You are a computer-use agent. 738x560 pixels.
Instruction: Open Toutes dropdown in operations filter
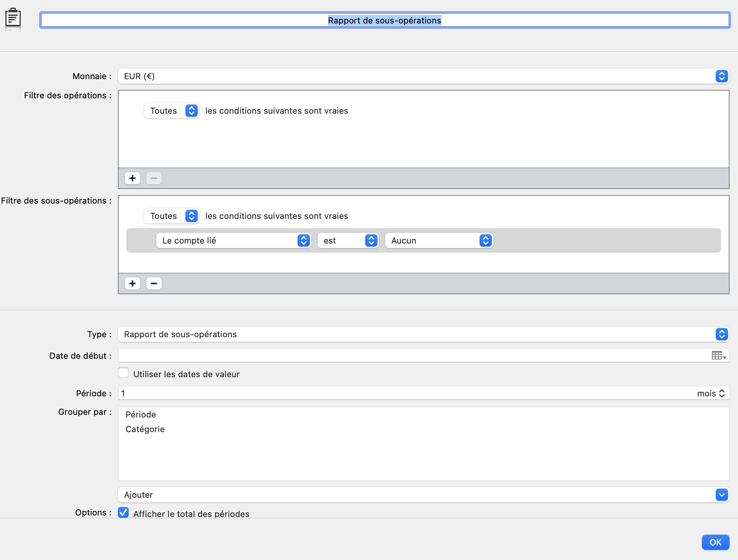click(172, 111)
